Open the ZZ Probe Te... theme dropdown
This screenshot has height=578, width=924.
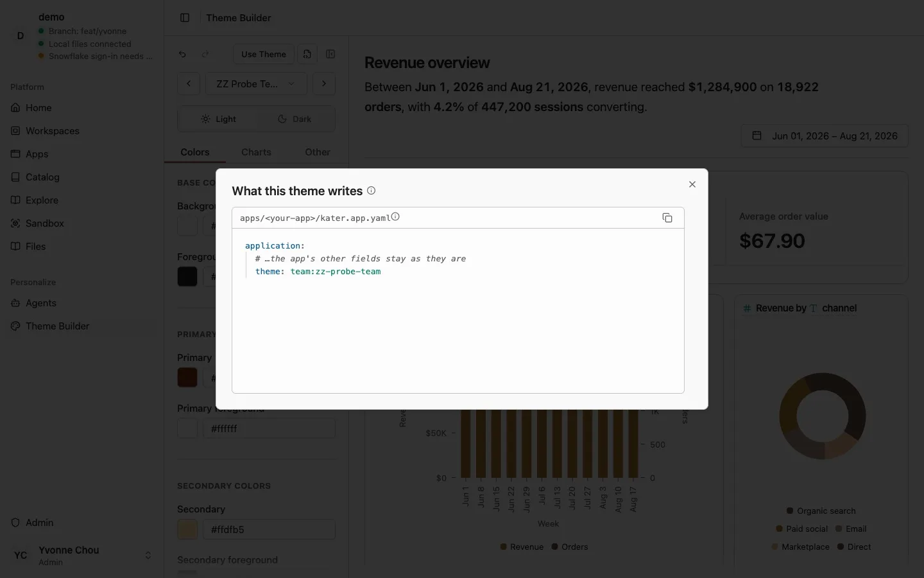(x=256, y=83)
